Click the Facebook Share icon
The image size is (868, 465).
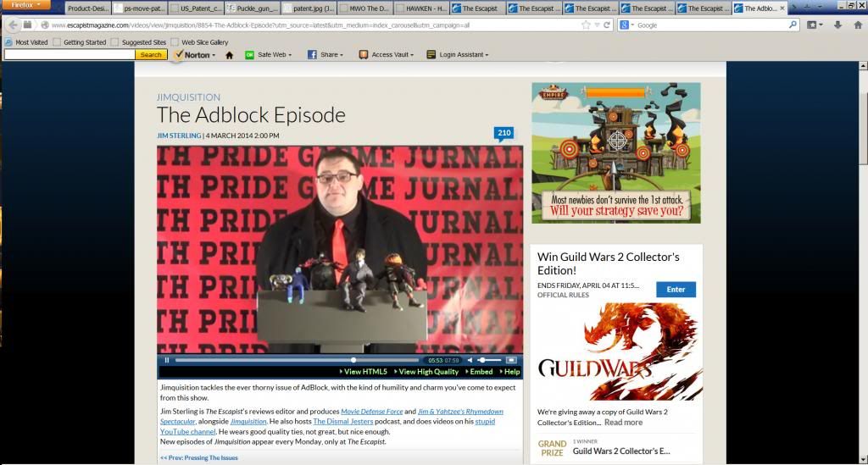point(312,55)
